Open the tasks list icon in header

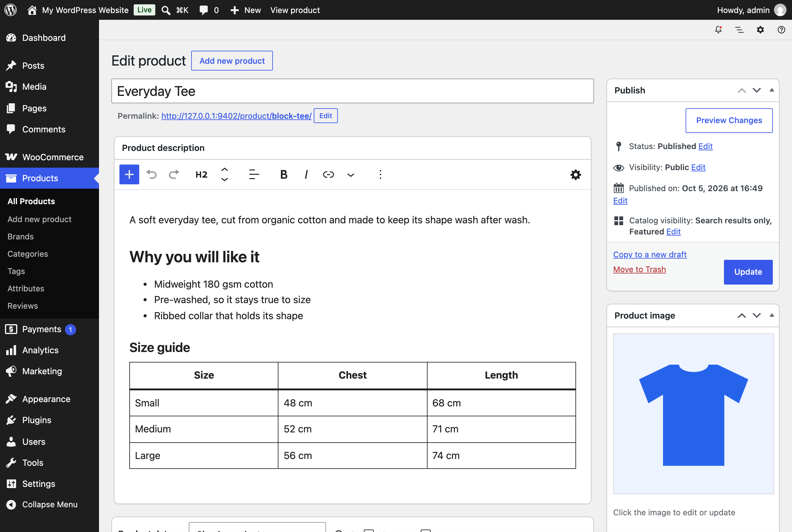[x=739, y=30]
